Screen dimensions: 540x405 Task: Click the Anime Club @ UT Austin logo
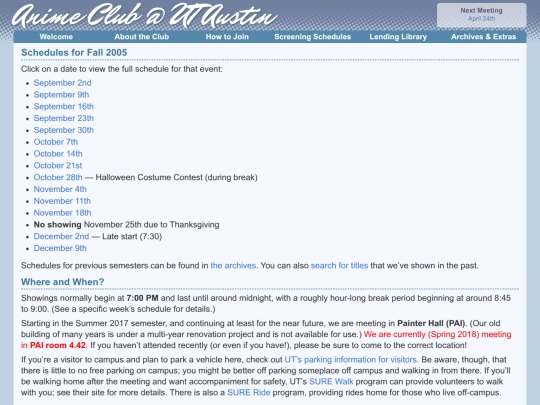click(x=145, y=16)
